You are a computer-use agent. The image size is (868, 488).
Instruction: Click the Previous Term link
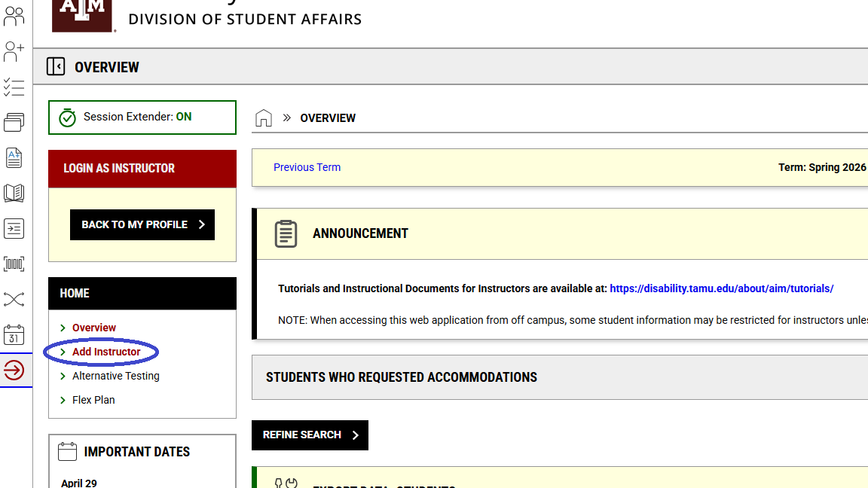pyautogui.click(x=307, y=167)
